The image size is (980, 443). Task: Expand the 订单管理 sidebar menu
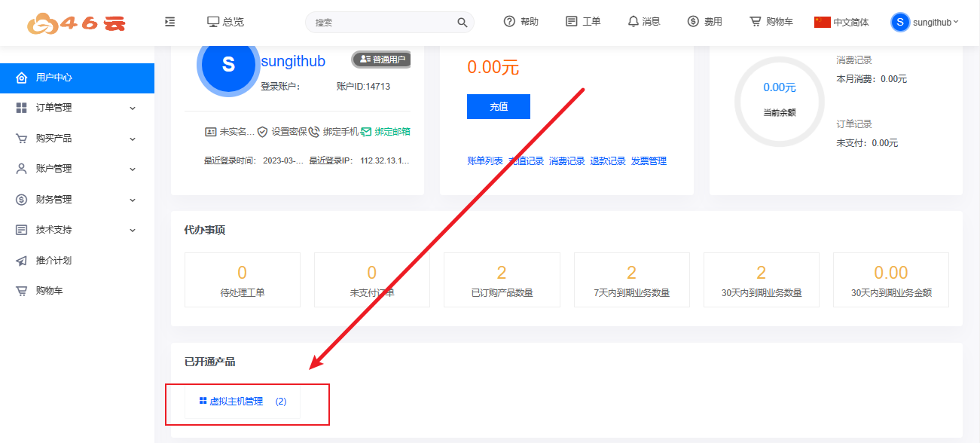[x=75, y=108]
